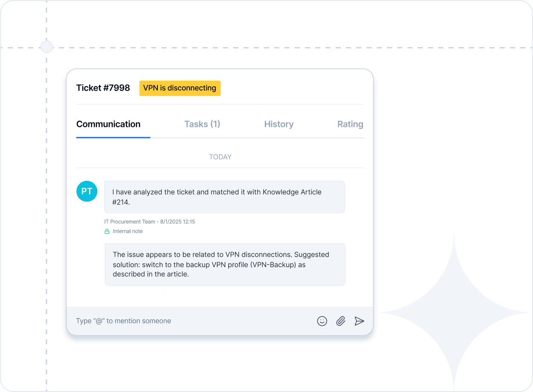This screenshot has width=533, height=392.
Task: Select the Knowledge Article #214 message bubble
Action: [x=224, y=197]
